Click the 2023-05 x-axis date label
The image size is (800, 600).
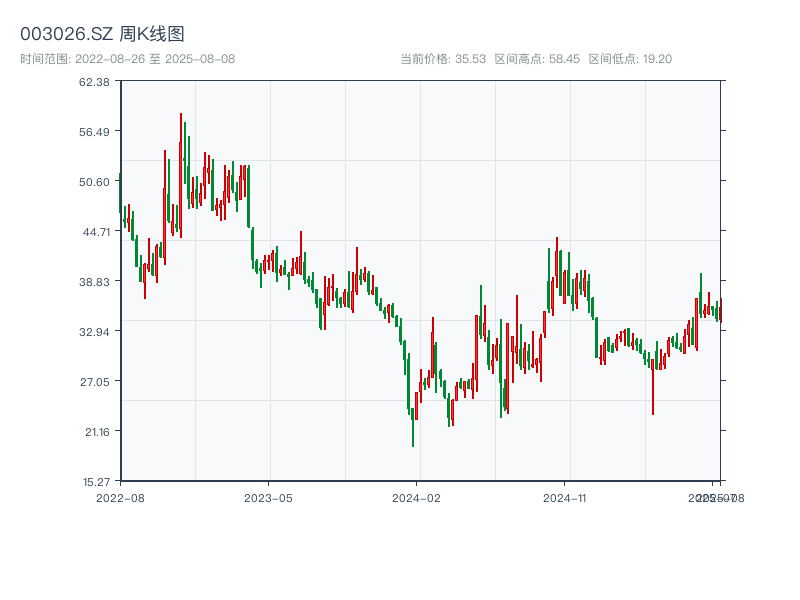[x=268, y=497]
